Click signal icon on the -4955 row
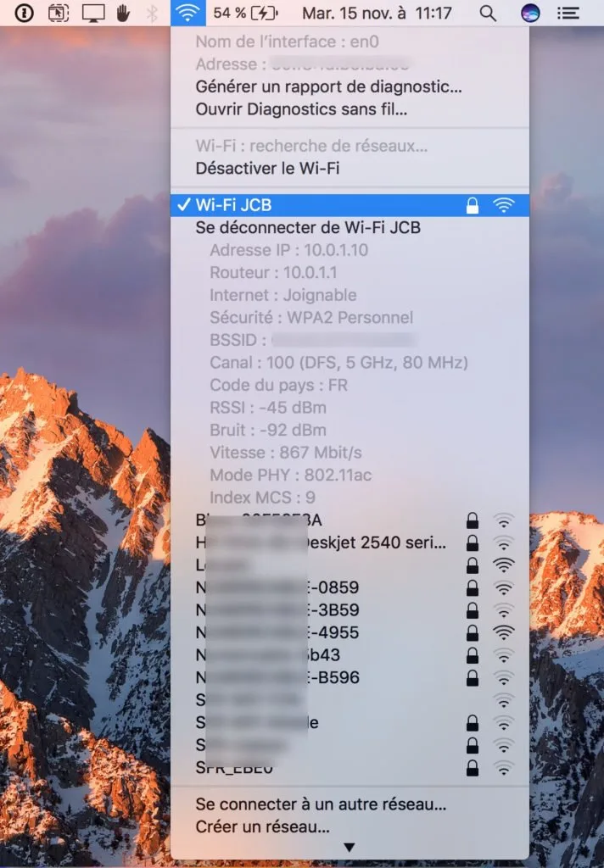Viewport: 604px width, 868px height. [x=503, y=632]
